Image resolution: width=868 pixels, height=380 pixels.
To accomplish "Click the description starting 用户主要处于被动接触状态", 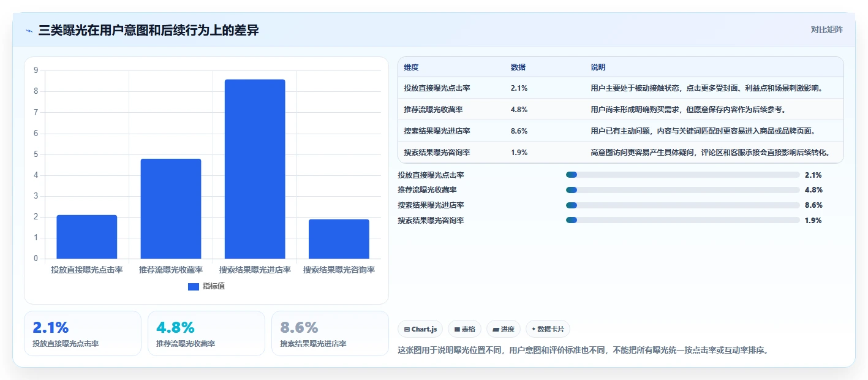I will tap(706, 88).
